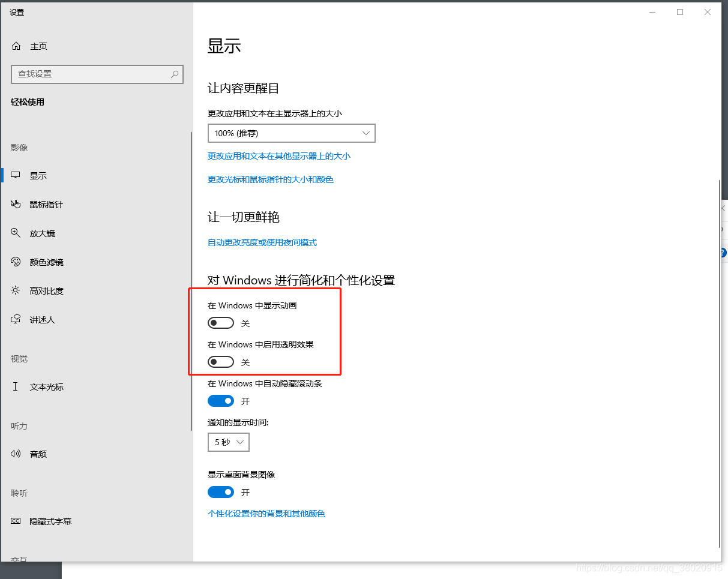The width and height of the screenshot is (728, 579).
Task: Click the 查找设置 search box
Action: pyautogui.click(x=97, y=74)
